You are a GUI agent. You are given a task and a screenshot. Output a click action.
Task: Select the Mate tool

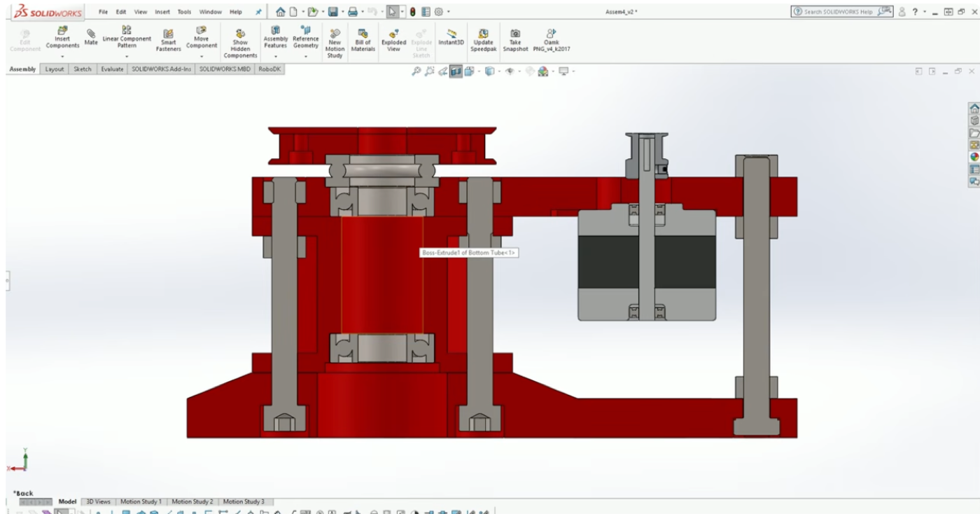click(91, 36)
